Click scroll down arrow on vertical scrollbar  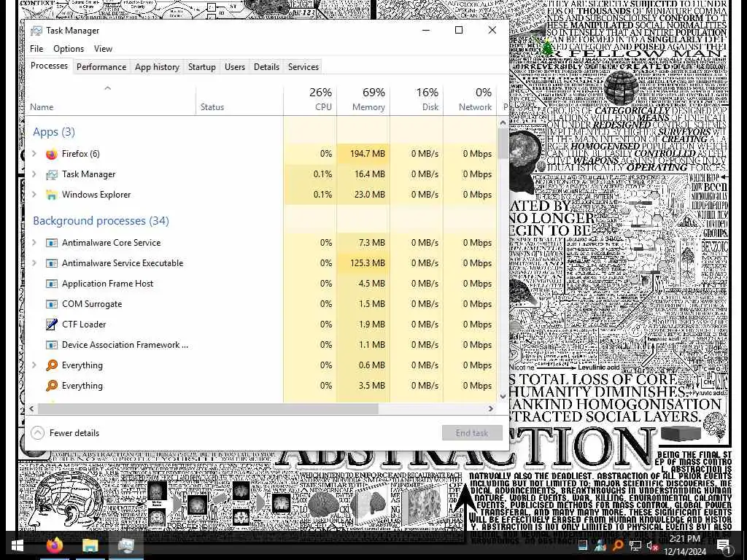click(x=503, y=397)
